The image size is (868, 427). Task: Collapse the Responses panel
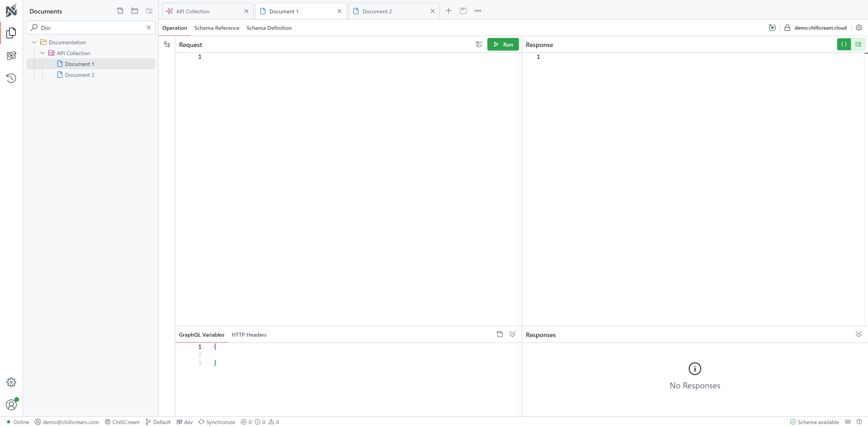tap(858, 334)
